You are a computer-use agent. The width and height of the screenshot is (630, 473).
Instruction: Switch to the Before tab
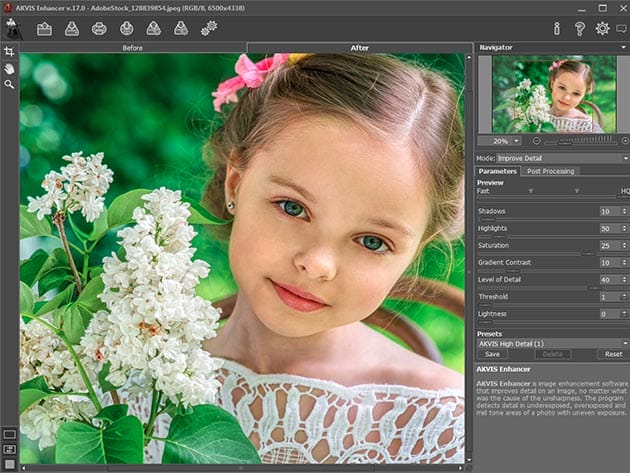point(132,47)
